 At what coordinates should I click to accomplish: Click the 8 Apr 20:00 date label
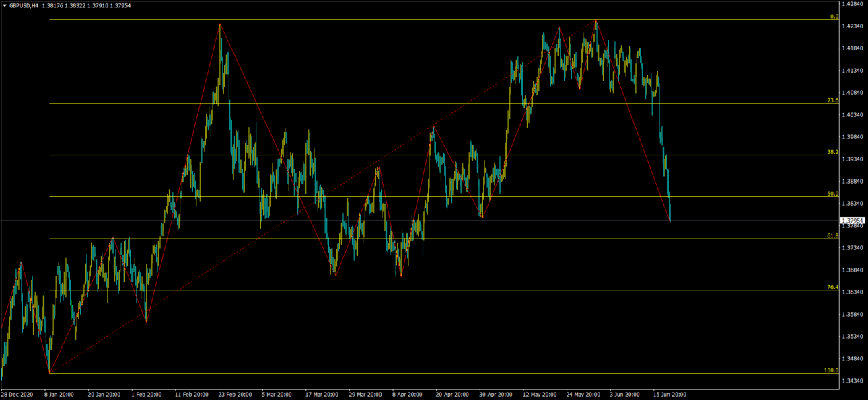[408, 395]
